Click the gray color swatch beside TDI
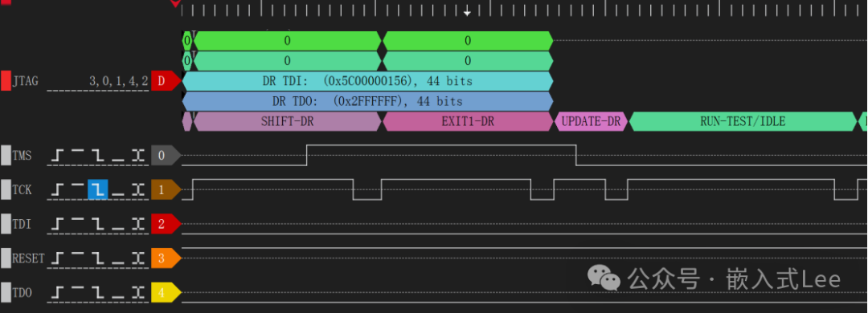Image resolution: width=868 pixels, height=313 pixels. [6, 224]
